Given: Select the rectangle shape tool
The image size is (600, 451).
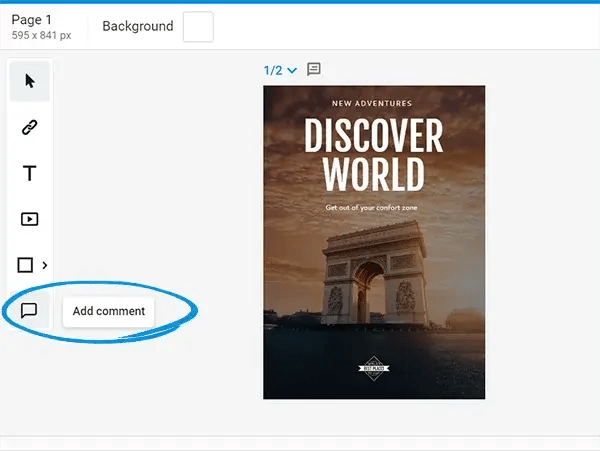Looking at the screenshot, I should (x=25, y=265).
